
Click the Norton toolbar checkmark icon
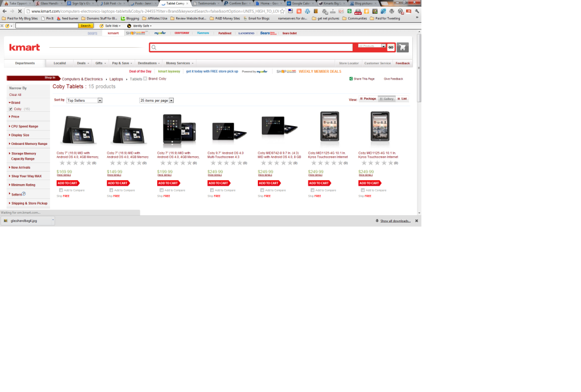coord(7,26)
